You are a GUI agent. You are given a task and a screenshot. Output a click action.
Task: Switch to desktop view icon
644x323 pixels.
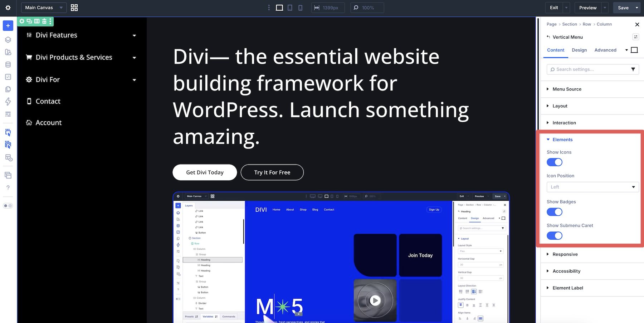point(279,8)
